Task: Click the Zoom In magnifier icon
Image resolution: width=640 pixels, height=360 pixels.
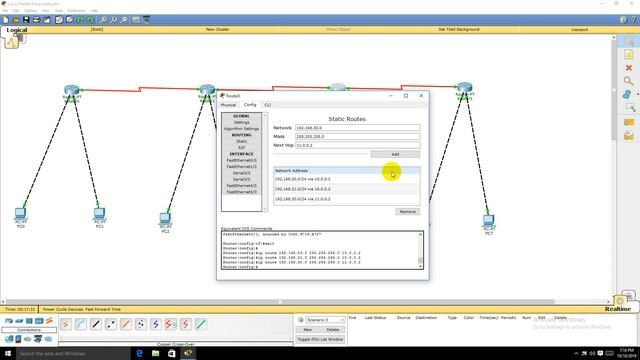Action: click(103, 20)
